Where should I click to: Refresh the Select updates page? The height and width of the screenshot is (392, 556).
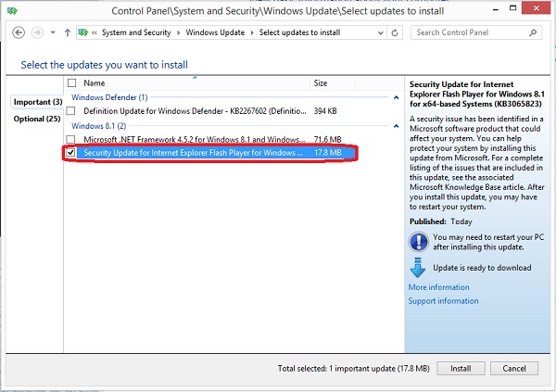point(395,33)
